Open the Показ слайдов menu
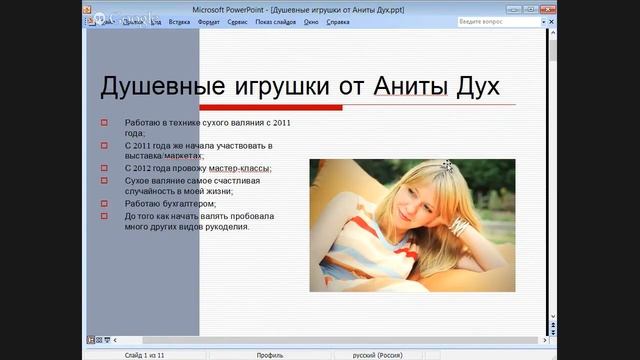 pos(276,22)
